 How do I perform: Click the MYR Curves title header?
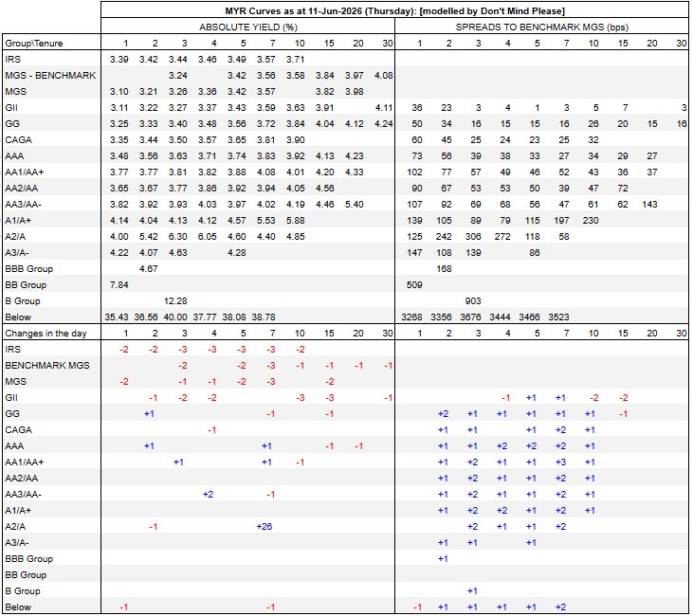[x=394, y=11]
